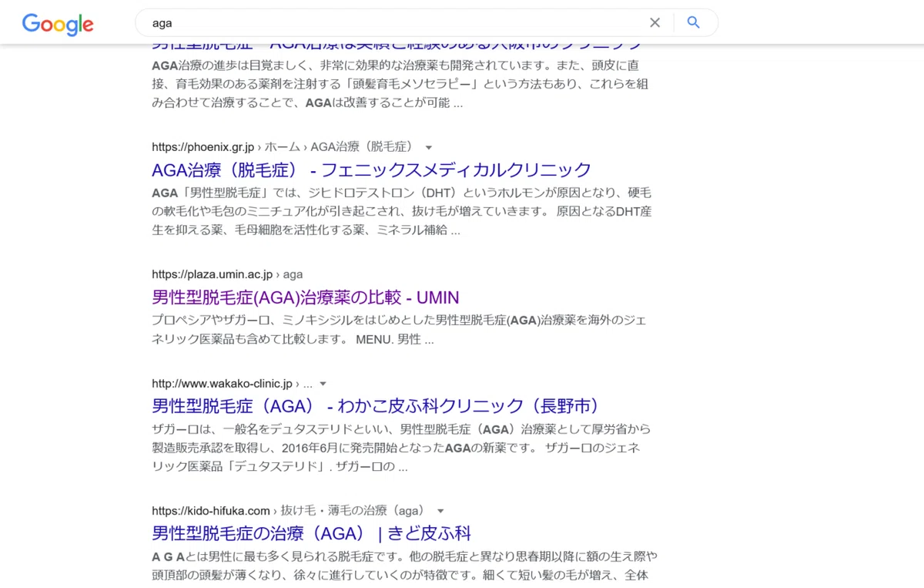Click snippet starting 'A G Aとは男性に最も多く'
This screenshot has width=924, height=588.
click(x=404, y=565)
